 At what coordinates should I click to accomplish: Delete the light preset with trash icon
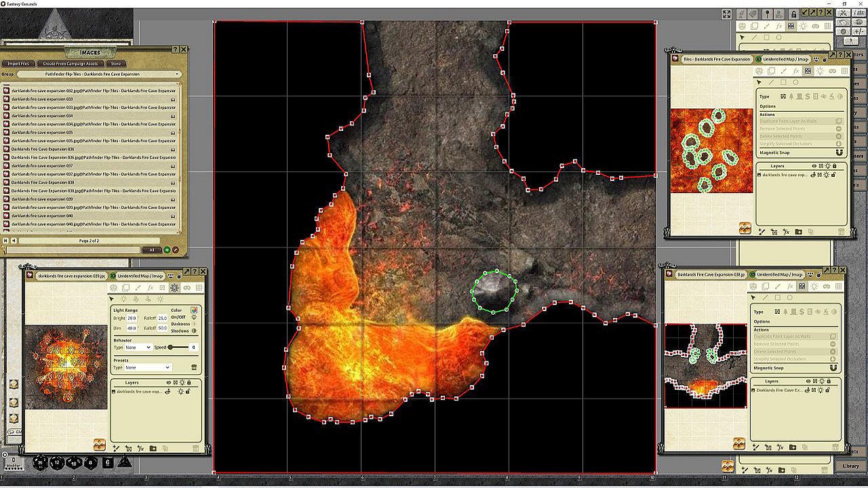(x=194, y=367)
